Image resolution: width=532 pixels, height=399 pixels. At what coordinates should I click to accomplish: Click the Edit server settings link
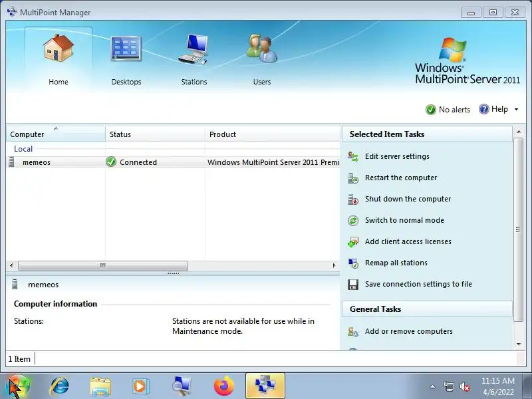point(397,156)
